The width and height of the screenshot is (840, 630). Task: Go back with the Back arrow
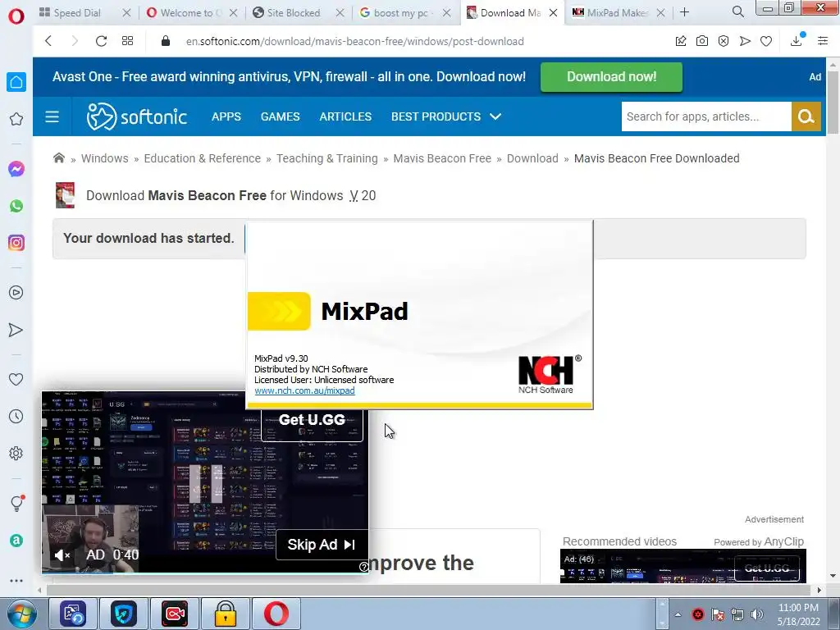tap(48, 41)
